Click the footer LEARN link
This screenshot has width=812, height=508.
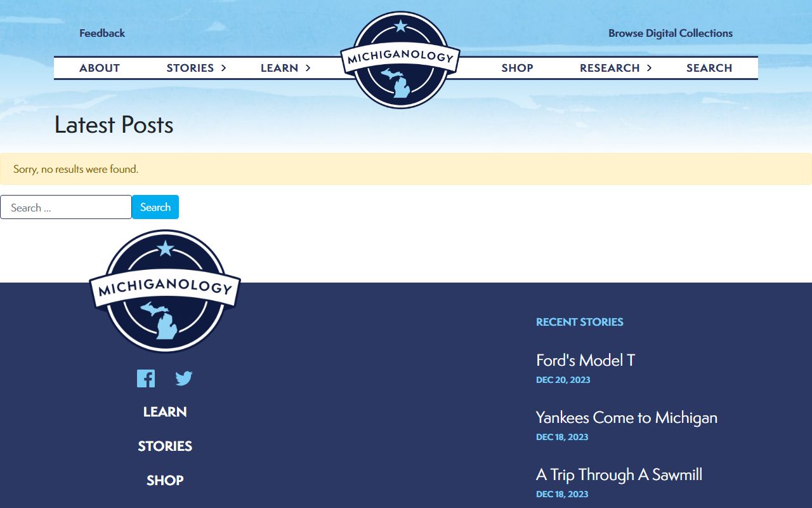pos(165,412)
